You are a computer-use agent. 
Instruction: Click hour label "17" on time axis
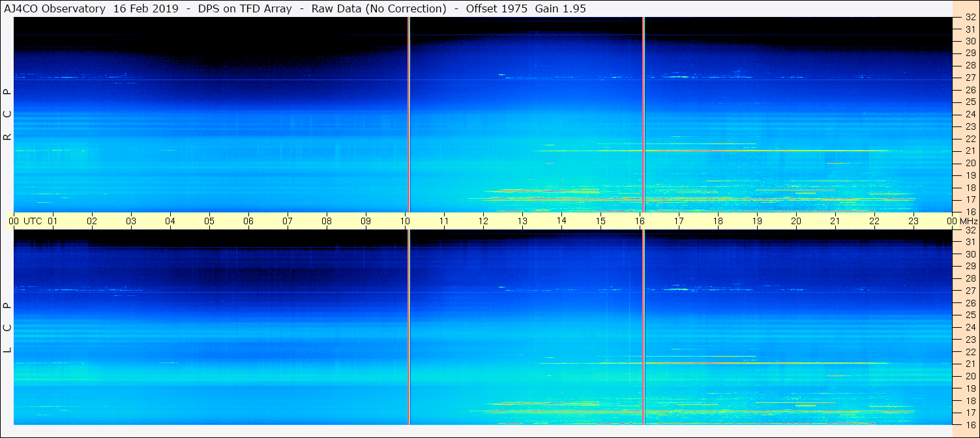pyautogui.click(x=679, y=221)
